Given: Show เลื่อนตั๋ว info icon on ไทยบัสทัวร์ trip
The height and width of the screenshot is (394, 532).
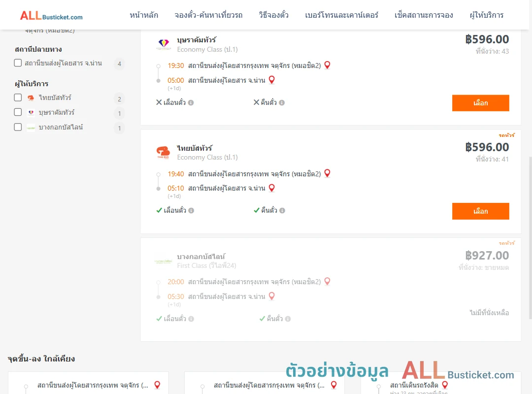Looking at the screenshot, I should pos(191,210).
